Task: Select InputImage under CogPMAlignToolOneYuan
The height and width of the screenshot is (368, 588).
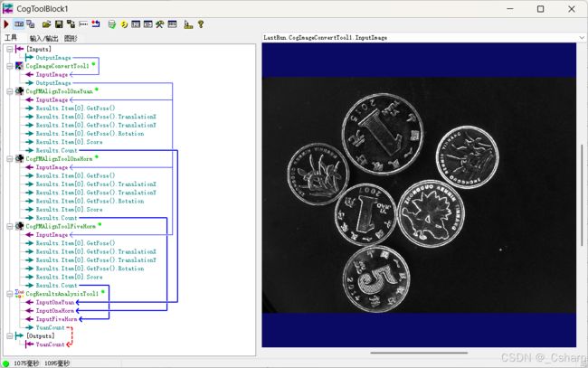Action: pos(52,99)
